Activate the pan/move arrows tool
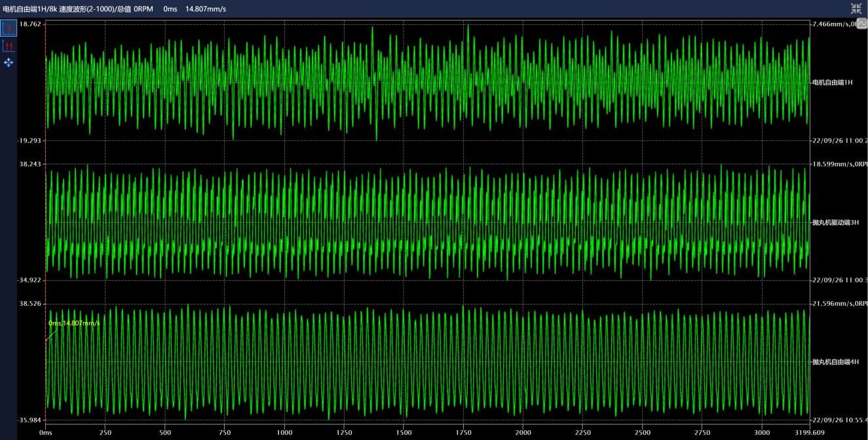This screenshot has width=868, height=440. [x=9, y=63]
